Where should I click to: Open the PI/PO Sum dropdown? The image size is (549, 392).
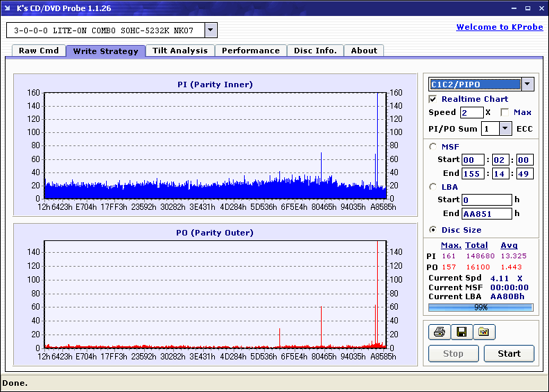pyautogui.click(x=505, y=129)
